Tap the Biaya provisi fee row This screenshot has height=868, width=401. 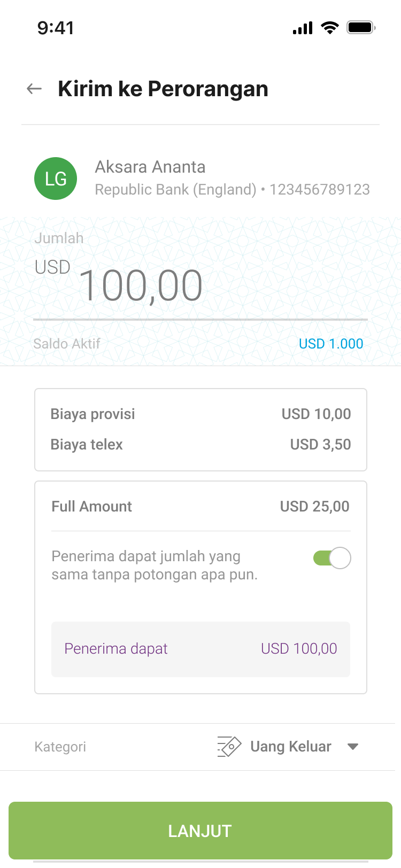click(200, 414)
